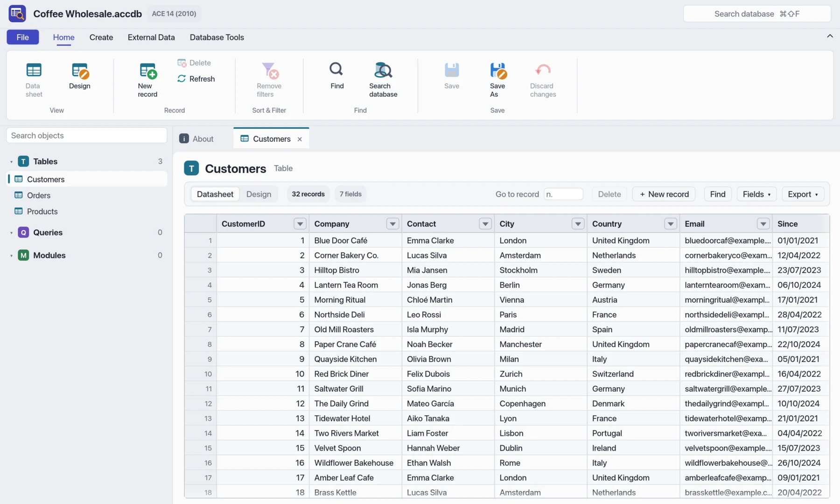Viewport: 840px width, 504px height.
Task: Click the Go to record input field
Action: click(563, 194)
